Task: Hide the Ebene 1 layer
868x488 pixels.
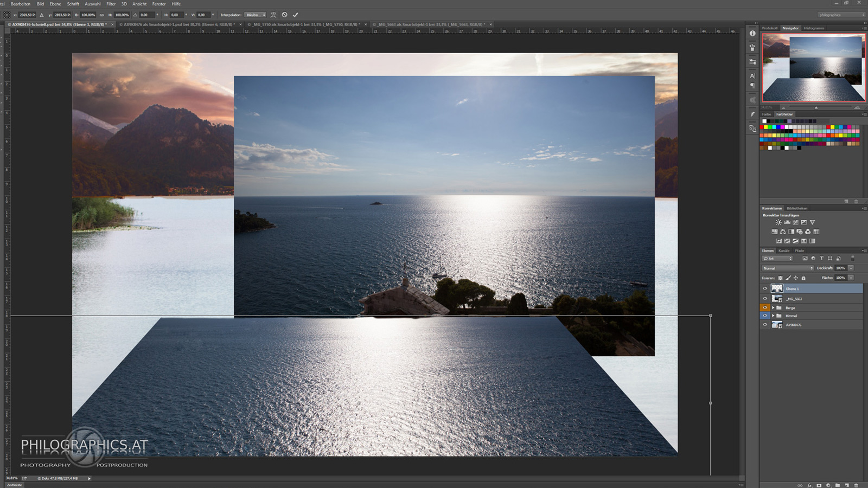Action: [x=765, y=288]
